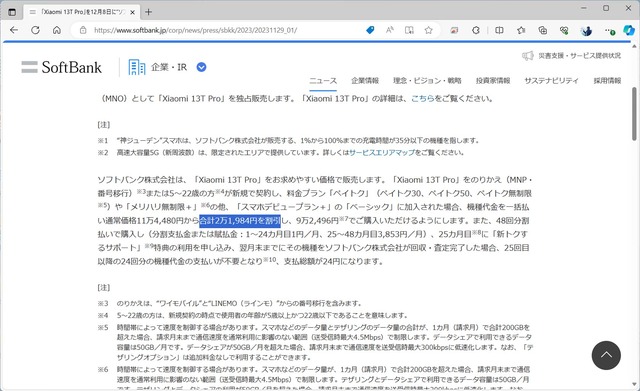Open immersive reader/translate icon
This screenshot has width=640, height=391.
click(x=409, y=30)
